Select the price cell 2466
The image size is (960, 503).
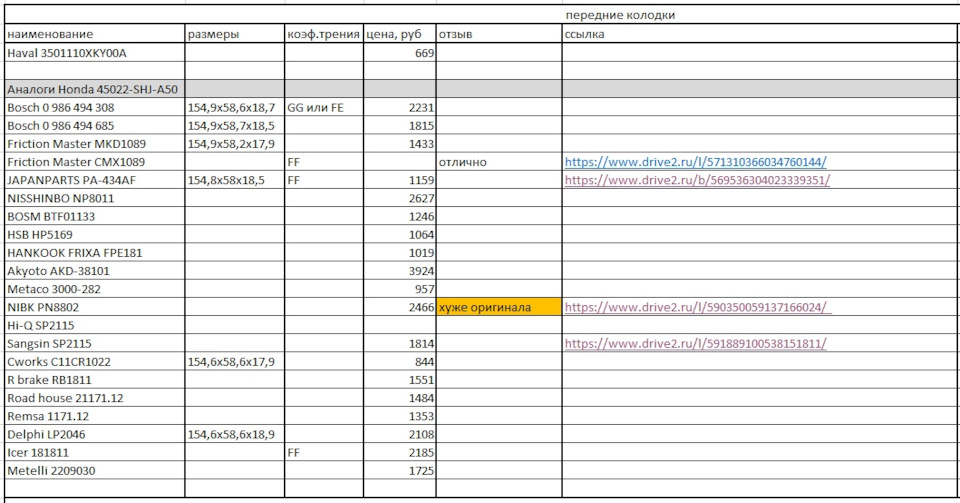[400, 307]
